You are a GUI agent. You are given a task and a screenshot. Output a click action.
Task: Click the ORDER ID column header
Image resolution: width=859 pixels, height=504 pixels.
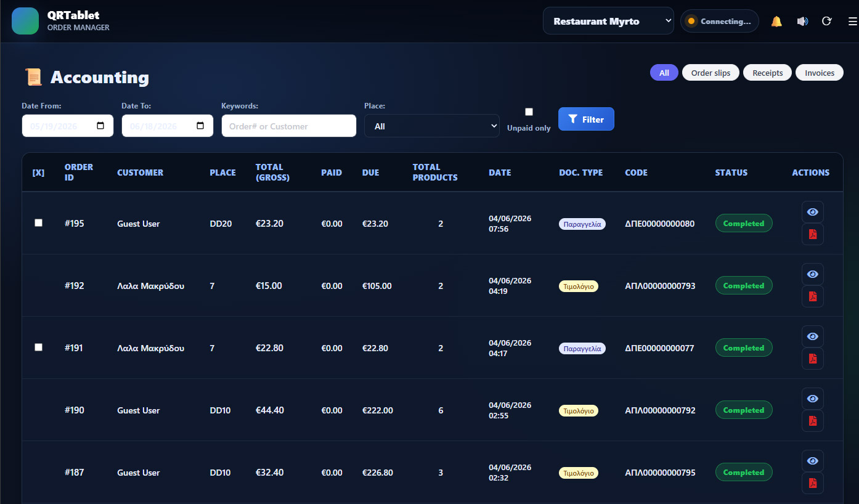coord(79,173)
